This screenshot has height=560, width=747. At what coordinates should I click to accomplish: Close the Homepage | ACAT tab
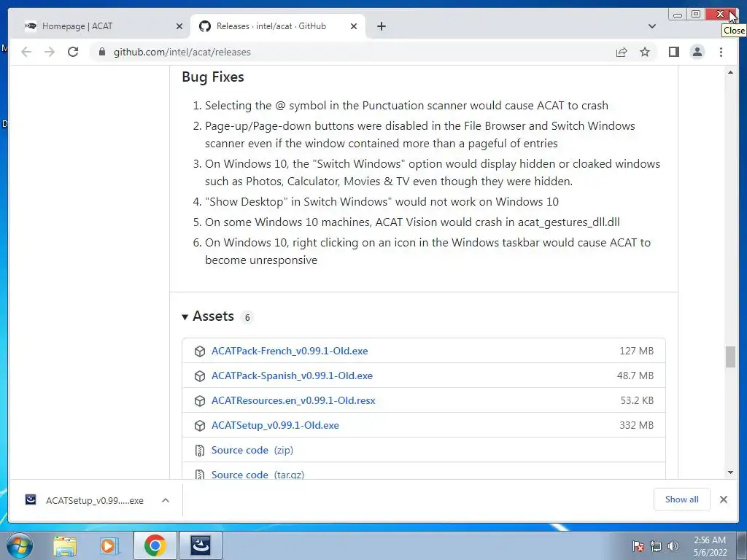pyautogui.click(x=179, y=26)
